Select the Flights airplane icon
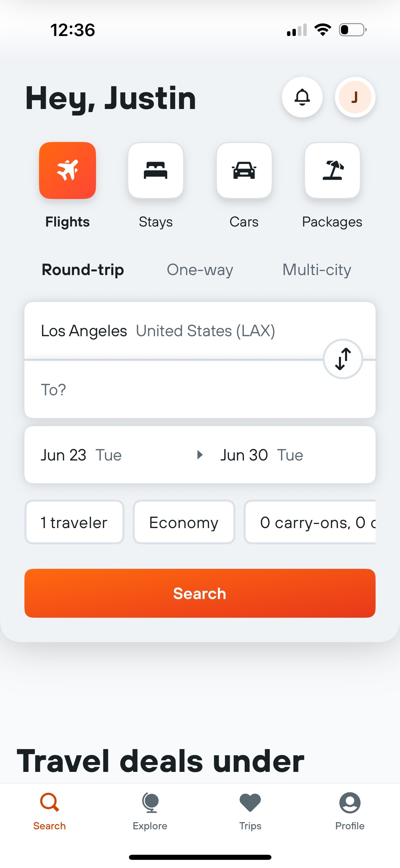Image resolution: width=400 pixels, height=868 pixels. (x=68, y=170)
